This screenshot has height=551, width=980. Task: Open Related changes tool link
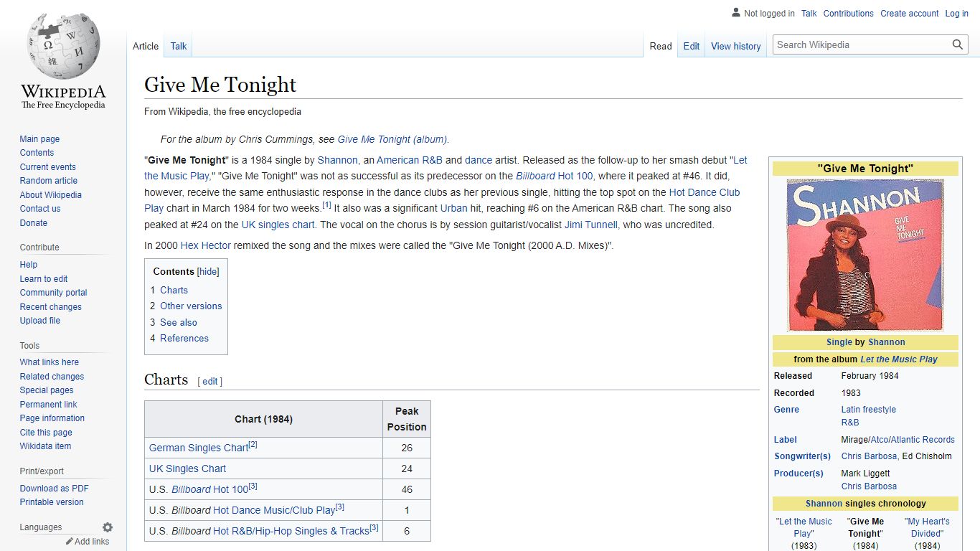52,377
